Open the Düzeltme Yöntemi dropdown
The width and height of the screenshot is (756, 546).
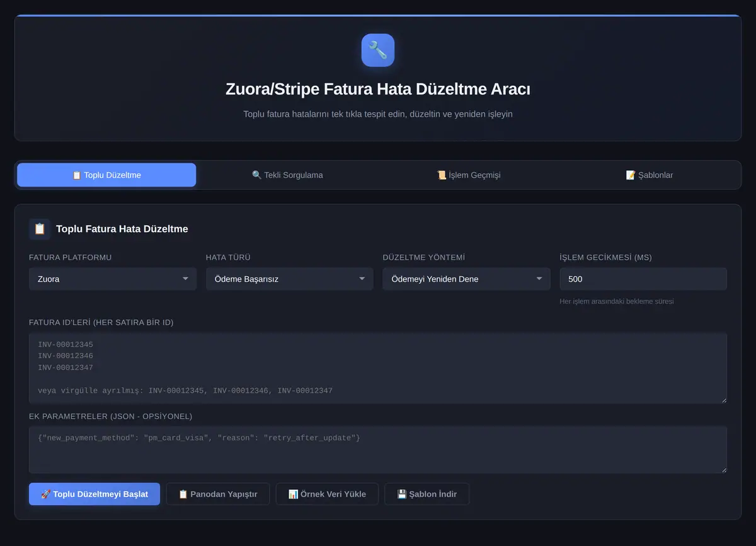[x=466, y=279]
